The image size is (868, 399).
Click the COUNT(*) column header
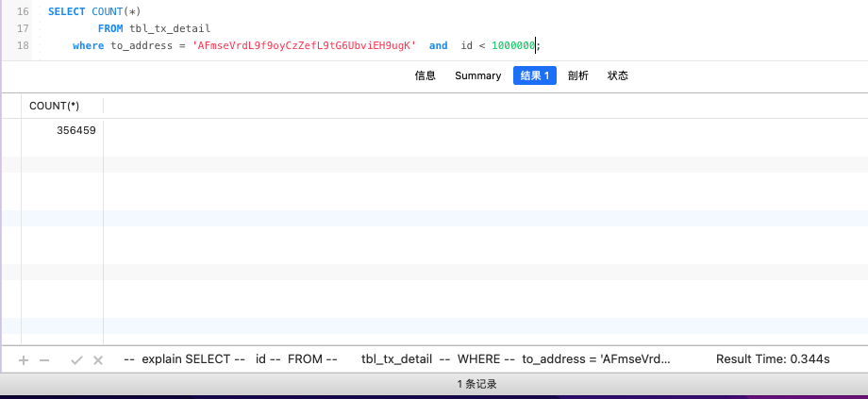coord(55,106)
